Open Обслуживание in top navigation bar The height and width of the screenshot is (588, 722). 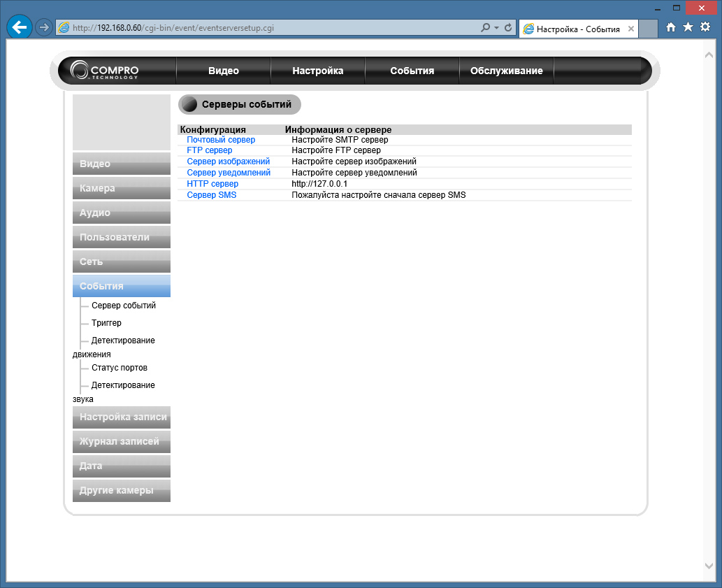pyautogui.click(x=507, y=71)
